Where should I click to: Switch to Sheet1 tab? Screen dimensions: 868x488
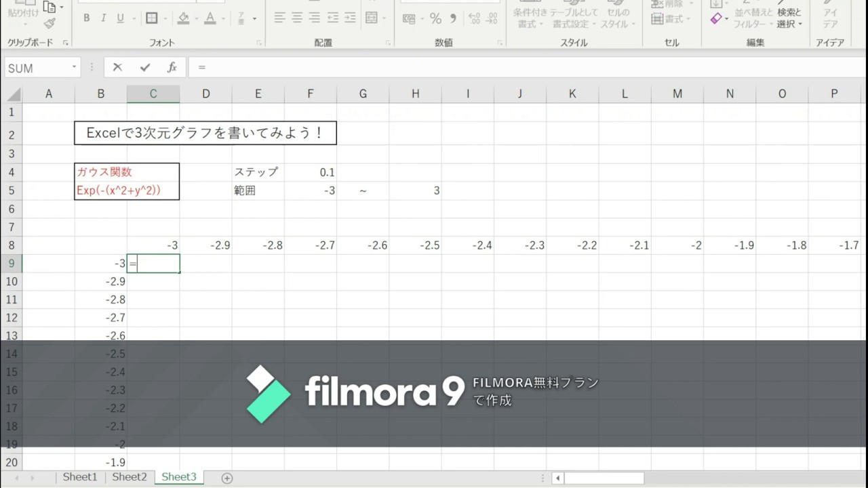coord(80,477)
